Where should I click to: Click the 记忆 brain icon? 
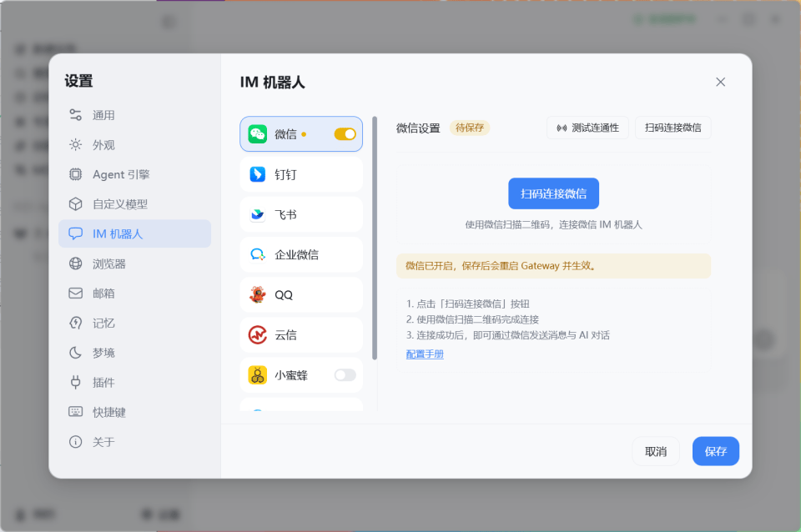pos(76,323)
